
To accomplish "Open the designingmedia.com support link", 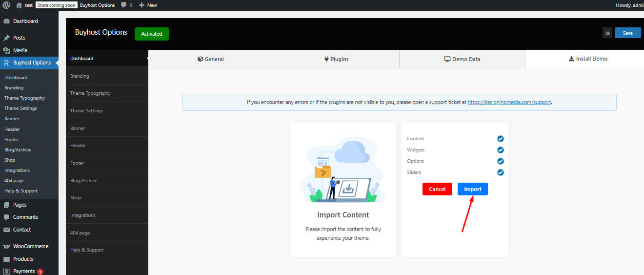I will (509, 103).
